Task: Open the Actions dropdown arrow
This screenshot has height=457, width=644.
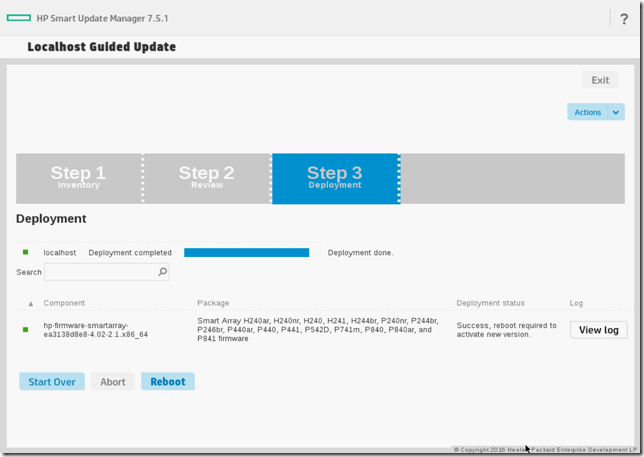Action: click(x=616, y=112)
